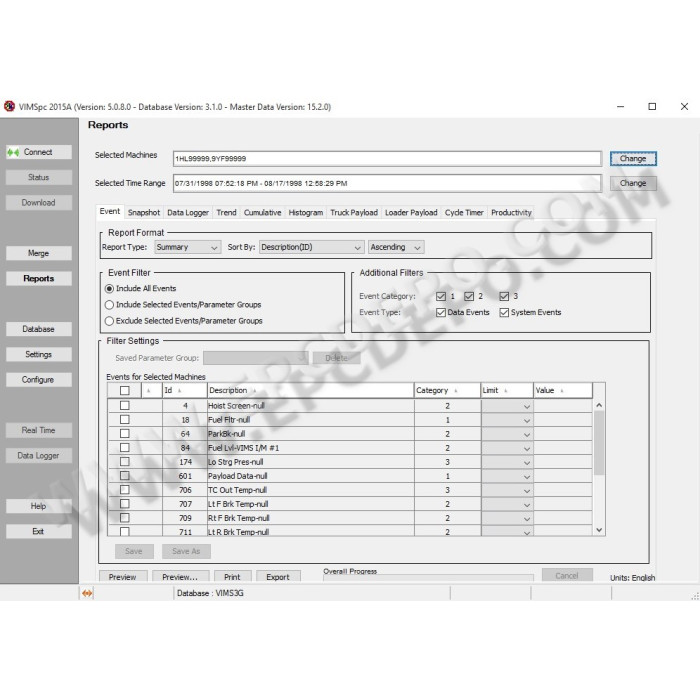700x700 pixels.
Task: Toggle Event Category 1 checkbox
Action: [441, 296]
